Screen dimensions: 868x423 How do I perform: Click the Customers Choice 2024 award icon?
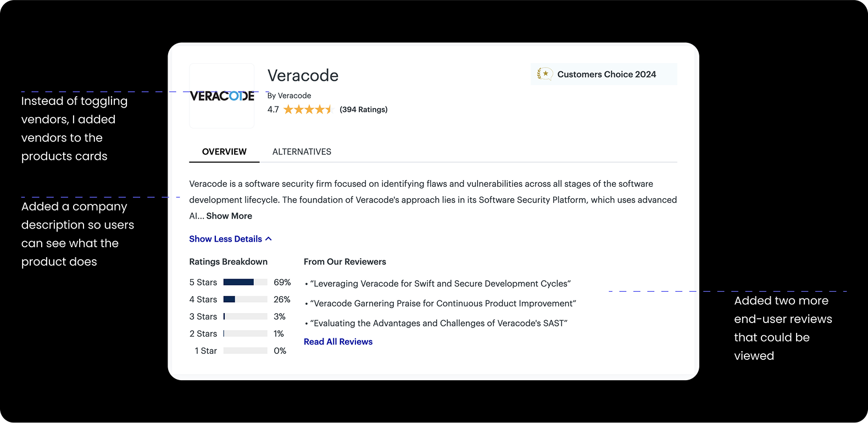pyautogui.click(x=544, y=74)
